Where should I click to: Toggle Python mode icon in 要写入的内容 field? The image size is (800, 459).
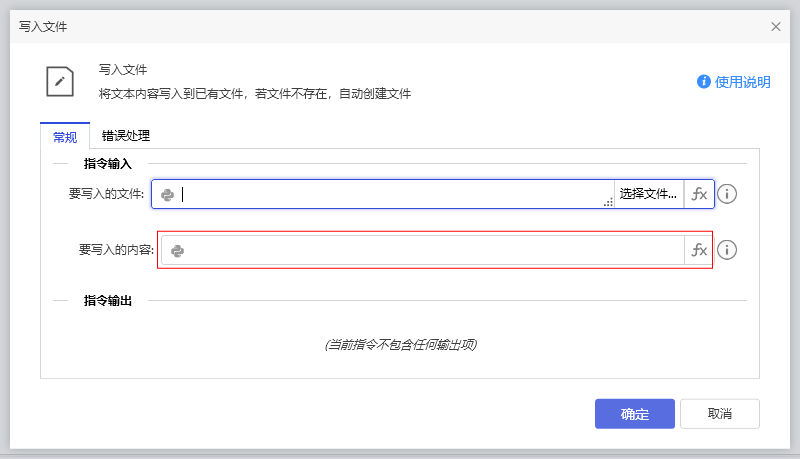[178, 251]
